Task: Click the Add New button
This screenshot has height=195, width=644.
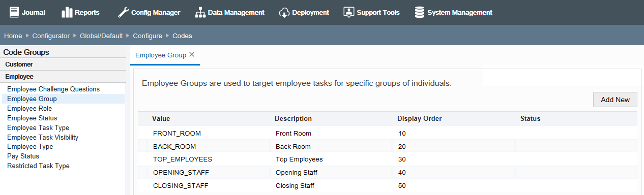Action: (x=615, y=100)
